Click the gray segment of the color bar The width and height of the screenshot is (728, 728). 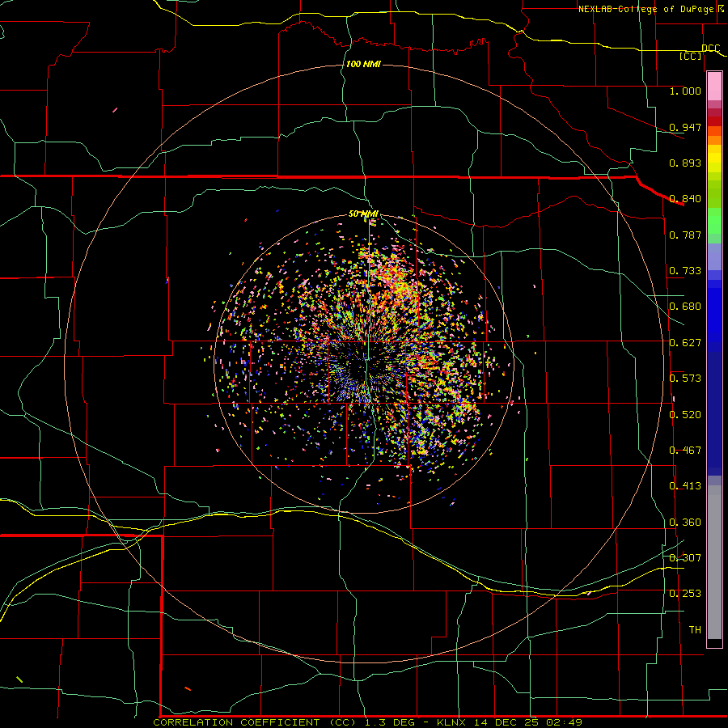coord(714,562)
